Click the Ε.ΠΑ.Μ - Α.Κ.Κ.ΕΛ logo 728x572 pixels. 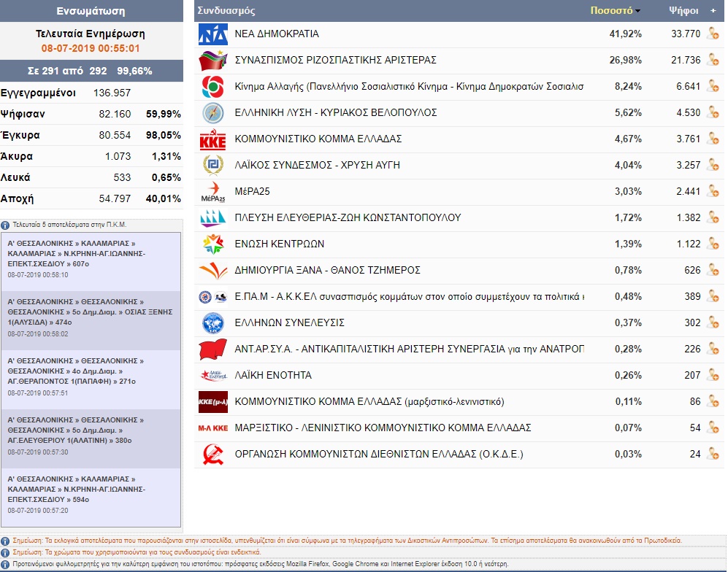click(x=213, y=297)
